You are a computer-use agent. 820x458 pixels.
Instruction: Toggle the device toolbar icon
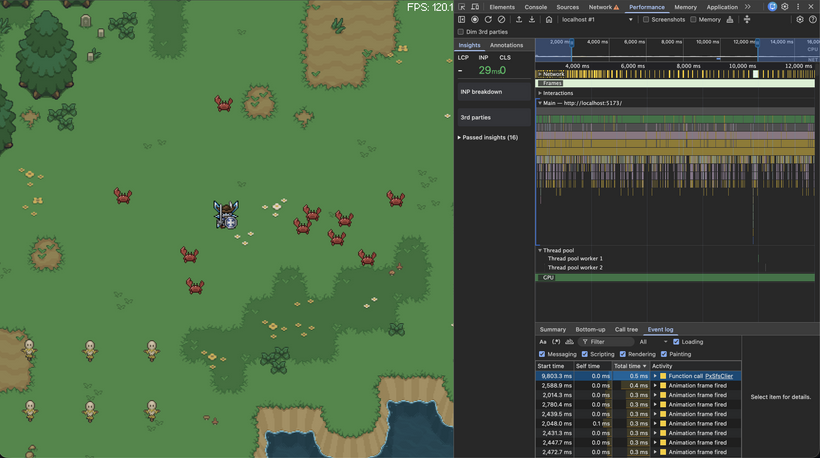(475, 7)
